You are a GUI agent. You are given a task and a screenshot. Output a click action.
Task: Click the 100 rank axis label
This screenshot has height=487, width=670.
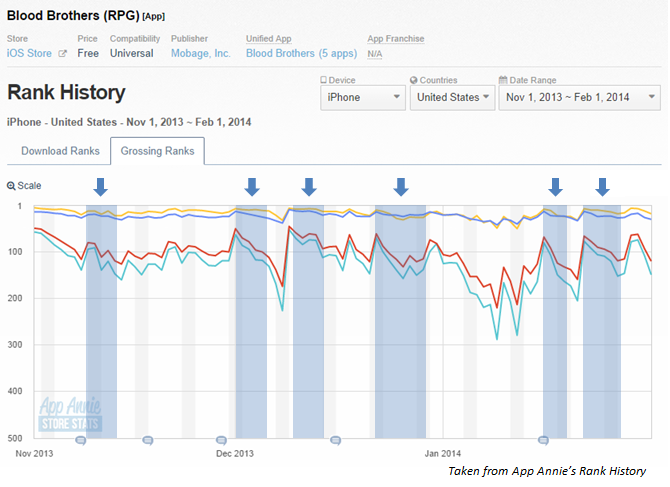(15, 252)
